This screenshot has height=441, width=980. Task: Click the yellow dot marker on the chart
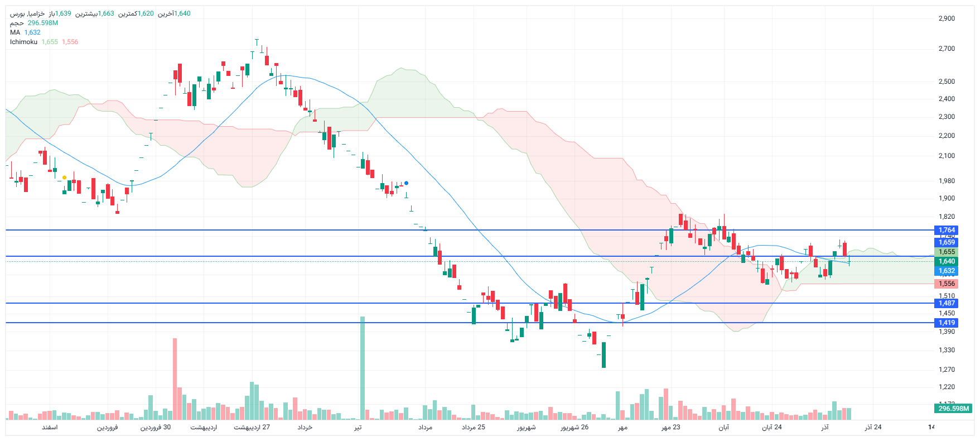(x=65, y=178)
